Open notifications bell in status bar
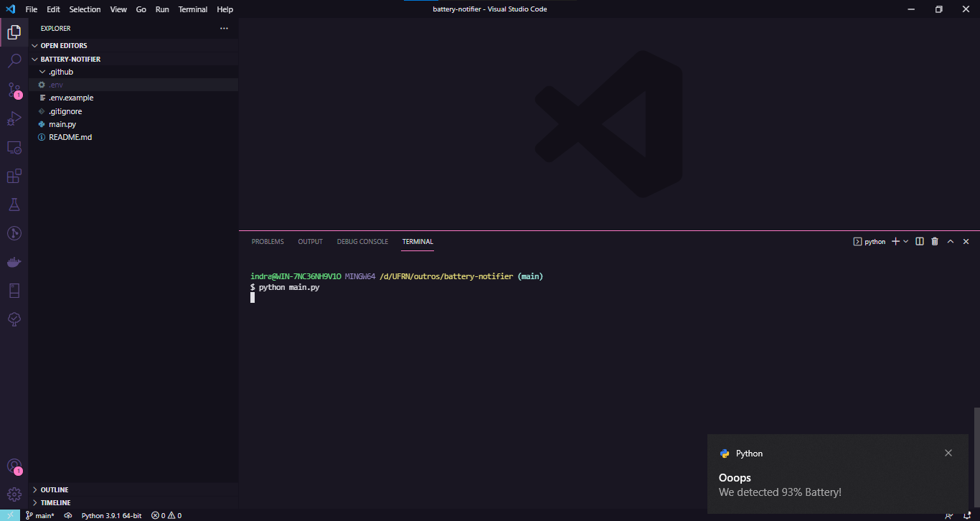This screenshot has width=980, height=521. point(967,515)
